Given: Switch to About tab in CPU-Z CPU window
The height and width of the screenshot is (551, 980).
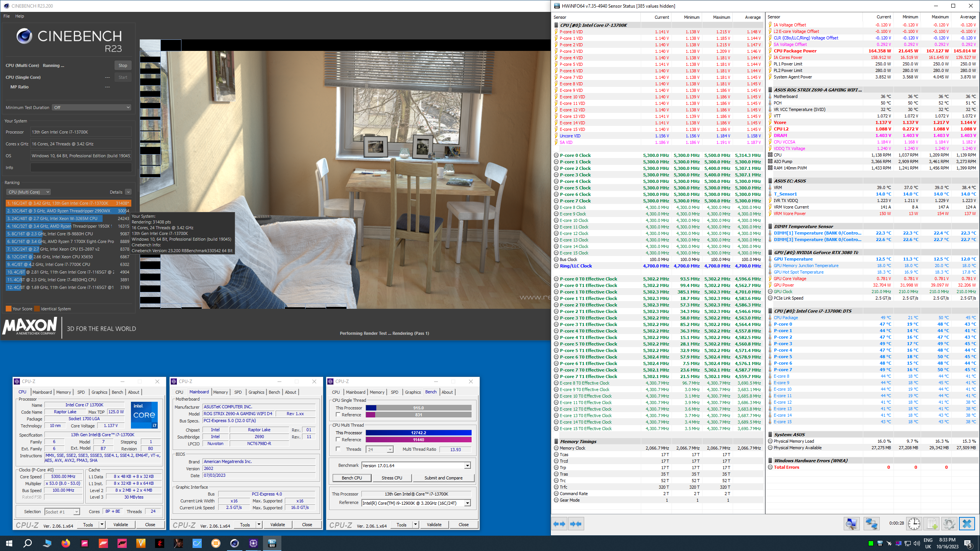Looking at the screenshot, I should 134,392.
